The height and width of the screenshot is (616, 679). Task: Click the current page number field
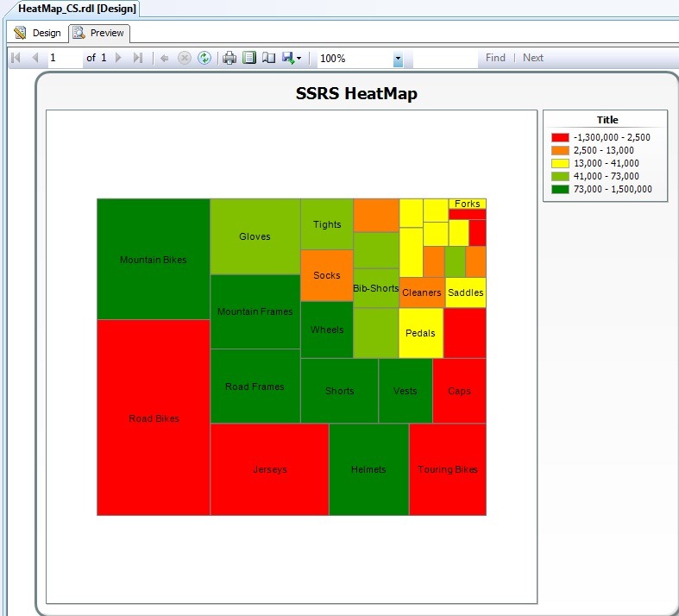click(x=65, y=58)
